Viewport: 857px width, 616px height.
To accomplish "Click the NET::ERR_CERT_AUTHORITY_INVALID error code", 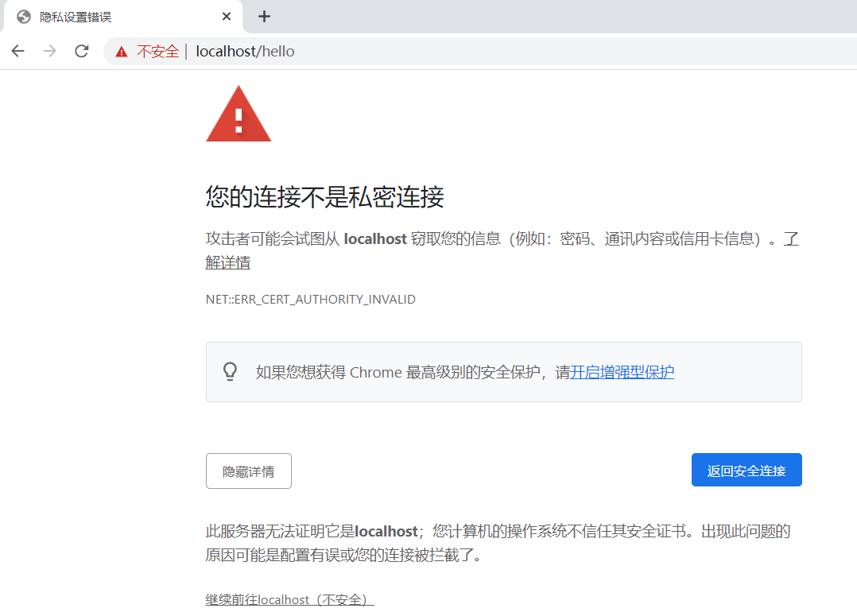I will coord(310,299).
